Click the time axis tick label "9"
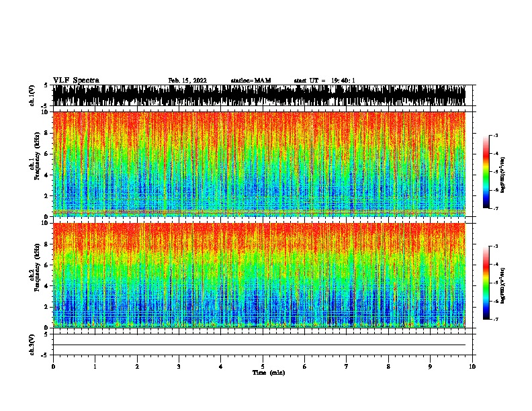 tap(430, 367)
